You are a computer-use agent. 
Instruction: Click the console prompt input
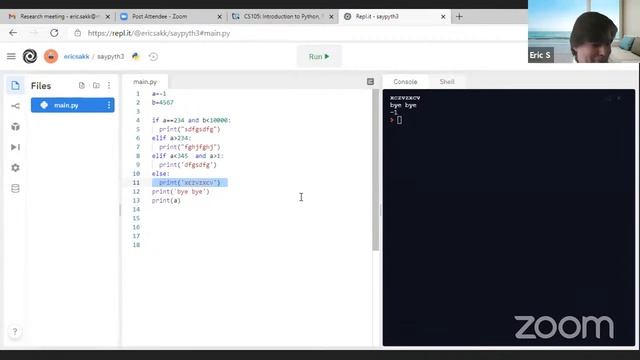[x=399, y=120]
